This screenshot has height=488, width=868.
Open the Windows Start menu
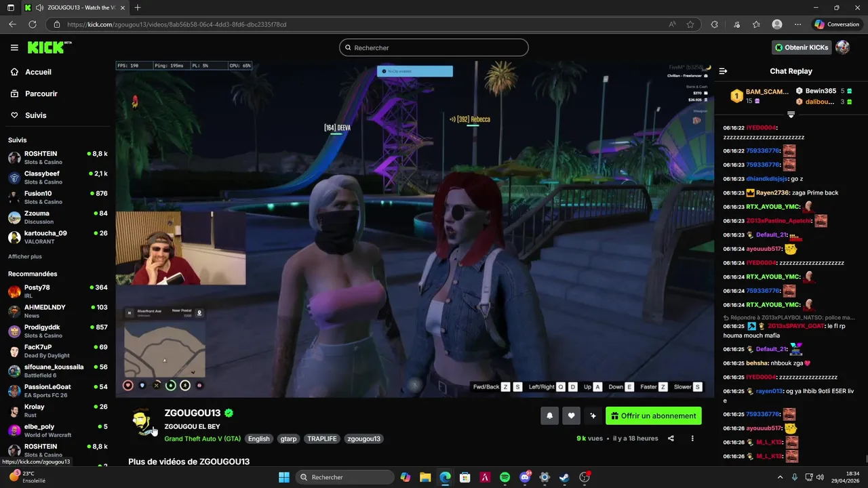click(283, 477)
